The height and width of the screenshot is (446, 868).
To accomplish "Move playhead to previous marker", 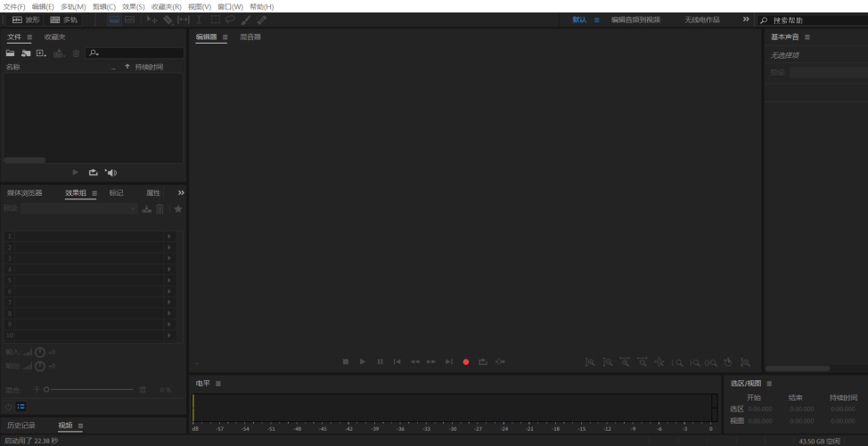I will coord(397,361).
